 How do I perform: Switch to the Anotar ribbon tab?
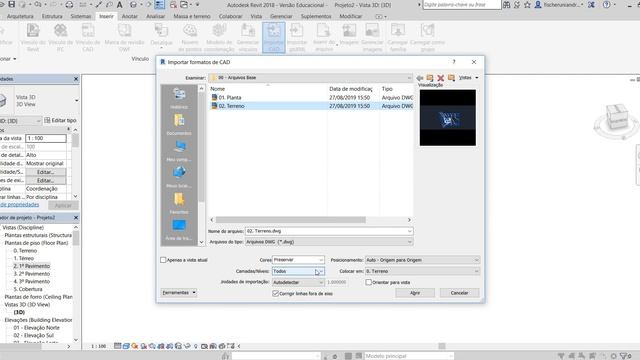(130, 16)
